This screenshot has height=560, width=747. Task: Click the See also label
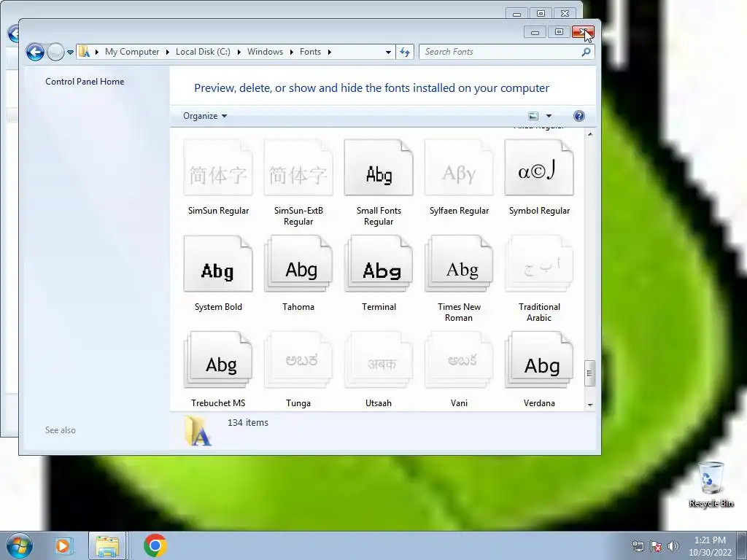pyautogui.click(x=61, y=430)
